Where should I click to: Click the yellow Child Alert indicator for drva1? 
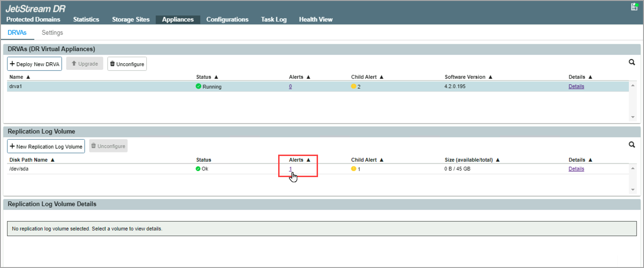click(x=354, y=87)
